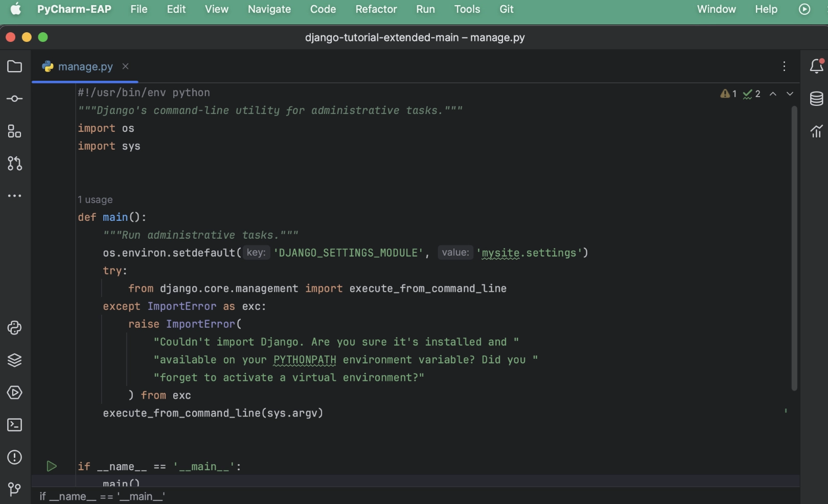Screen dimensions: 828x504
Task: Open the Navigate menu
Action: coord(269,9)
